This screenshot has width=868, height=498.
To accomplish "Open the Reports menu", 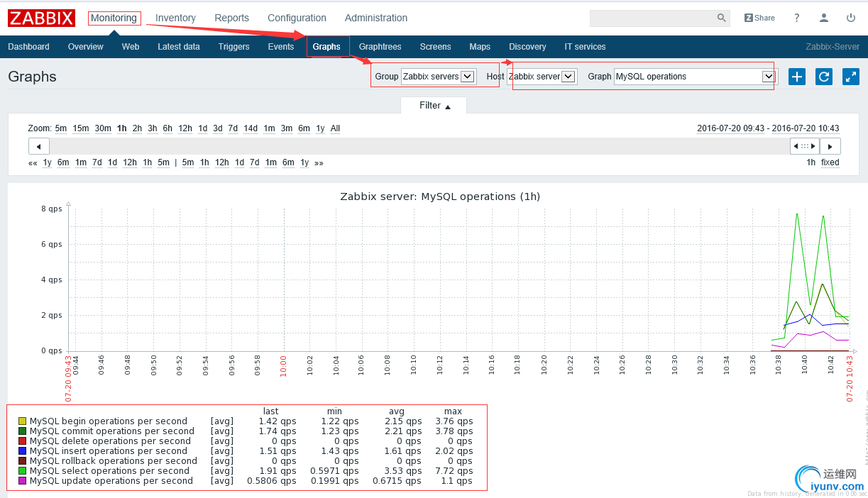I will [231, 18].
